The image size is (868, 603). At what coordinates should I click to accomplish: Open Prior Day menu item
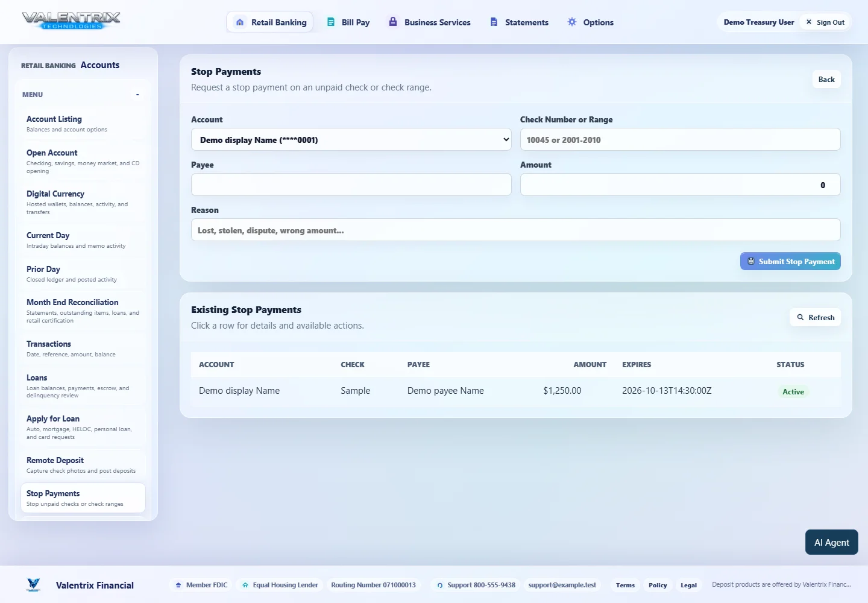click(x=83, y=274)
